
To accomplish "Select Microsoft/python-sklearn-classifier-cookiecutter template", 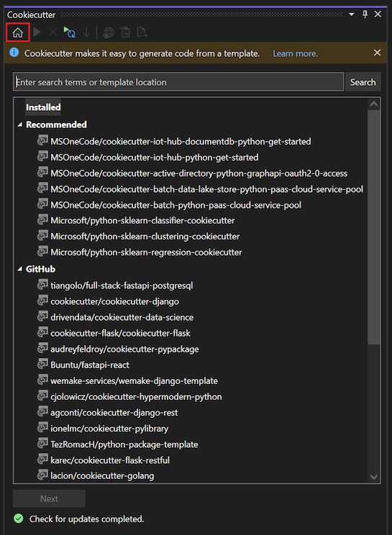I will 142,221.
